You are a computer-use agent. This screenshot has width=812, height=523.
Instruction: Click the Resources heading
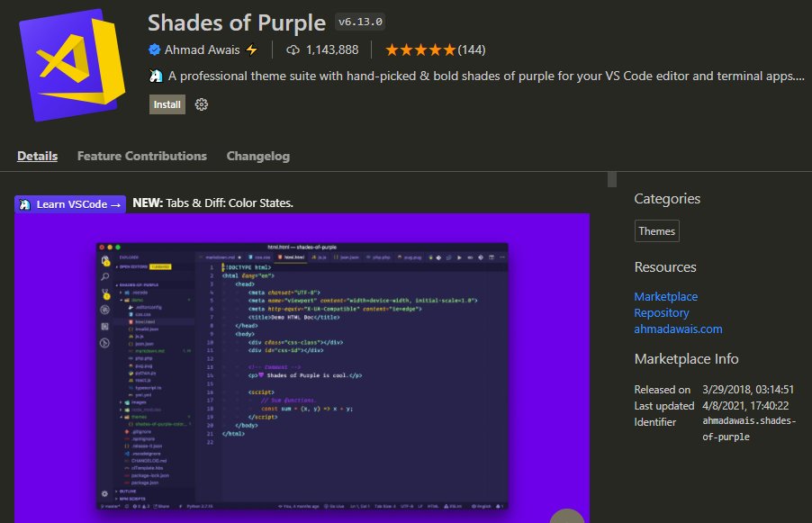665,267
